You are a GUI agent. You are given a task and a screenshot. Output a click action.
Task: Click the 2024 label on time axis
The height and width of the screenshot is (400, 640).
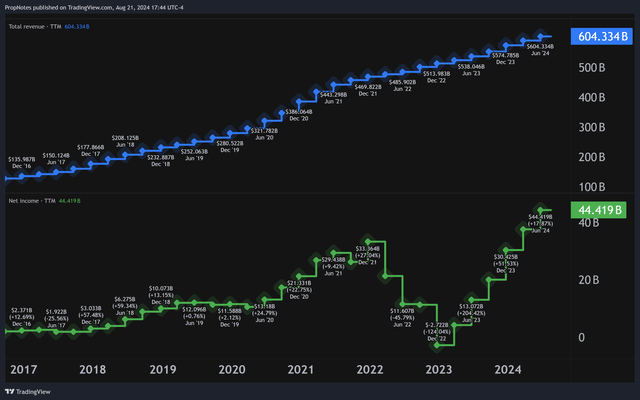click(x=508, y=370)
